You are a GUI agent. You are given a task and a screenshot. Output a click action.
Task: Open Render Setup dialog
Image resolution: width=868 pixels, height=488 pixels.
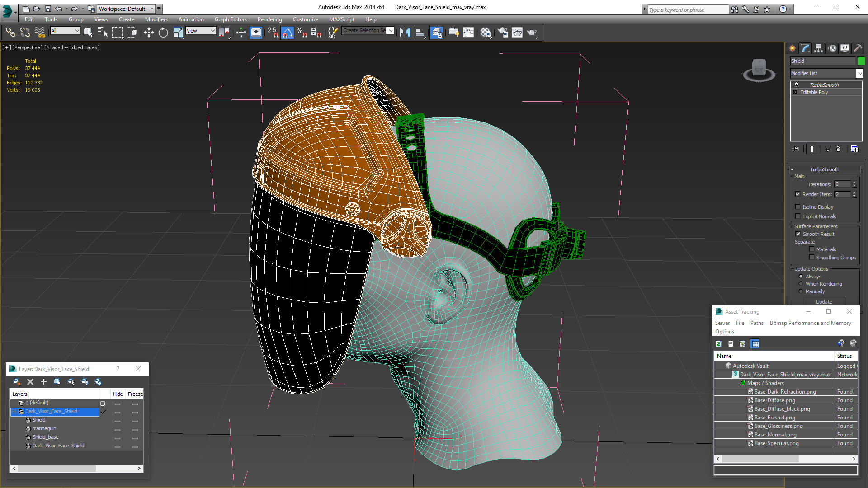(x=503, y=32)
